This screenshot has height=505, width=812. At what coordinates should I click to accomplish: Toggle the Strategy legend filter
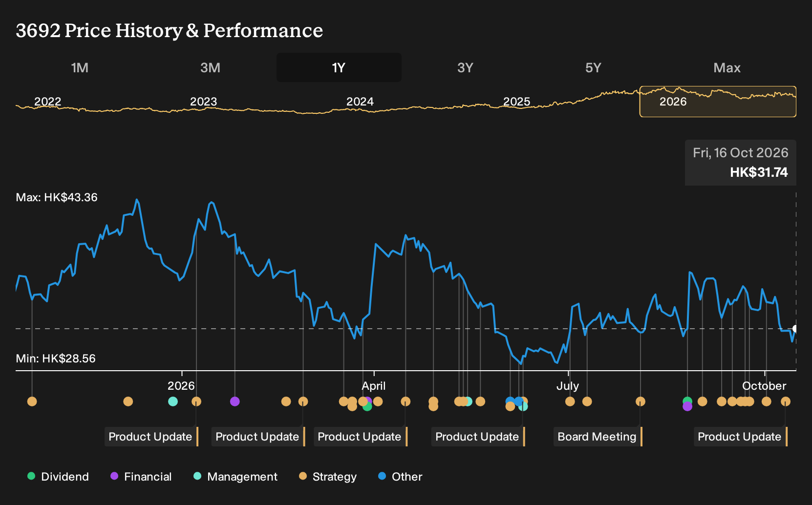point(328,477)
